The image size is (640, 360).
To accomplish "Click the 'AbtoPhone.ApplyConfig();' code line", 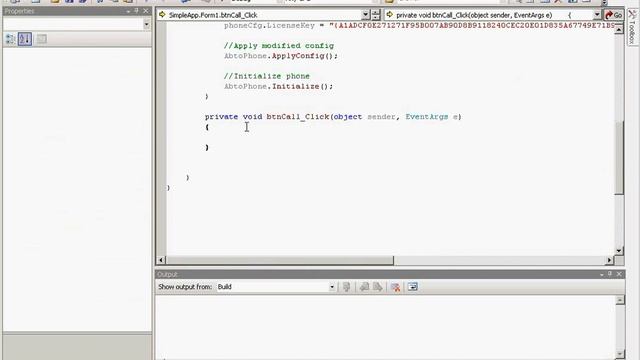I will (x=281, y=56).
